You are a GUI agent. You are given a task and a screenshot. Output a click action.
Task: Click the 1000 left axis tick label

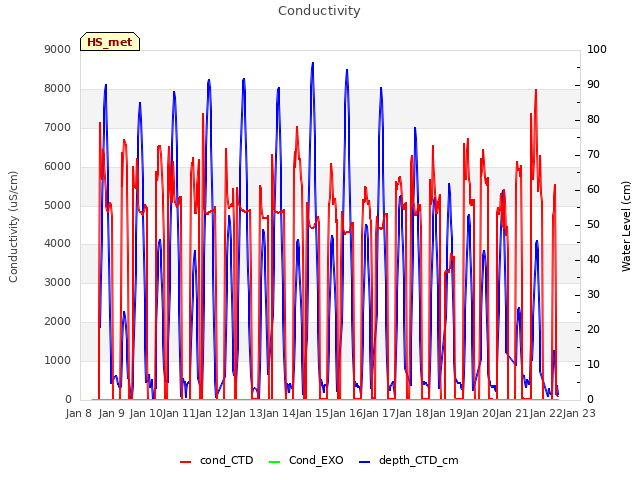pyautogui.click(x=58, y=360)
